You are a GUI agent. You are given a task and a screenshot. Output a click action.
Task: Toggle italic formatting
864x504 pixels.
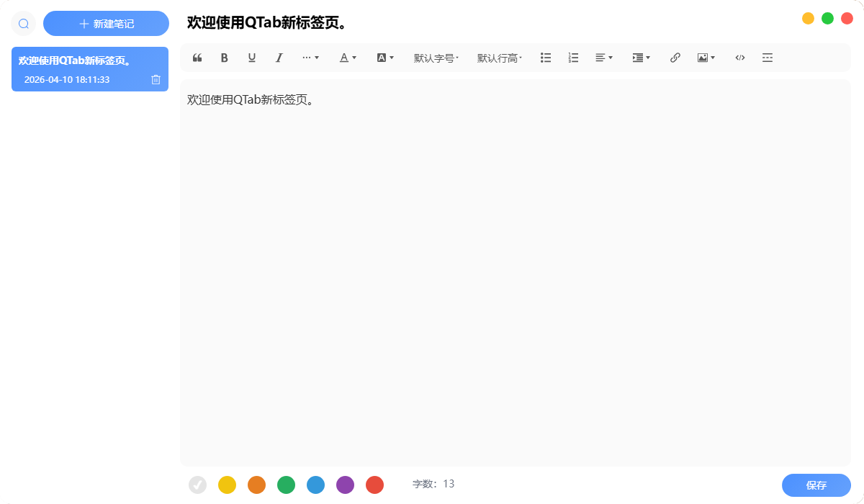click(279, 58)
